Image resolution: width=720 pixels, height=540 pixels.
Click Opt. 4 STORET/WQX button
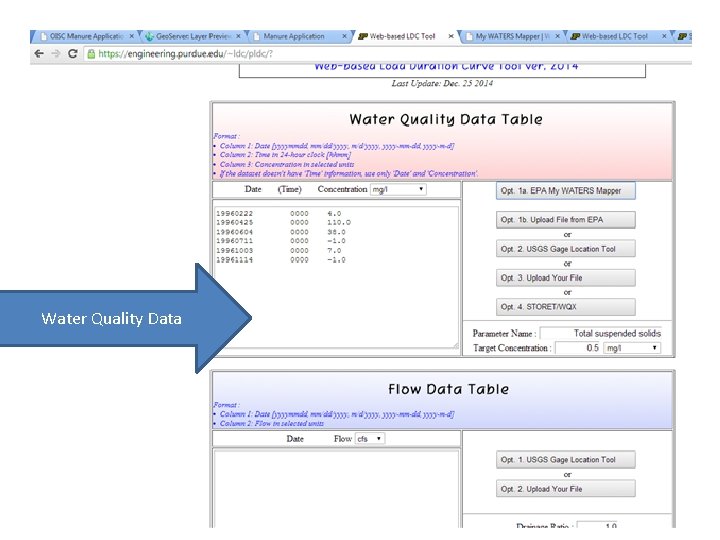click(566, 307)
